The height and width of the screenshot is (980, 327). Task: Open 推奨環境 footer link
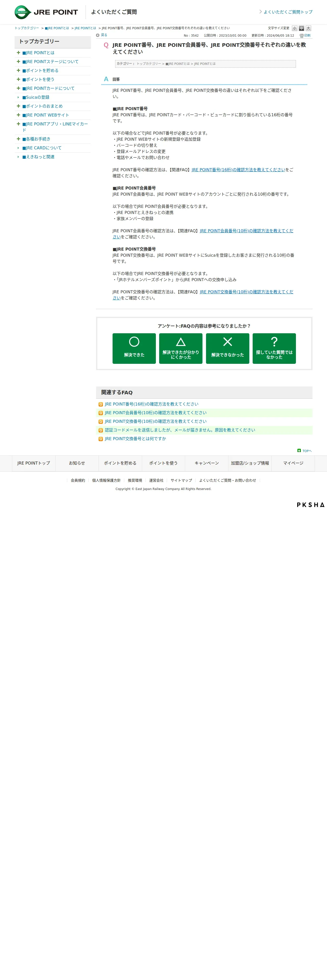135,481
